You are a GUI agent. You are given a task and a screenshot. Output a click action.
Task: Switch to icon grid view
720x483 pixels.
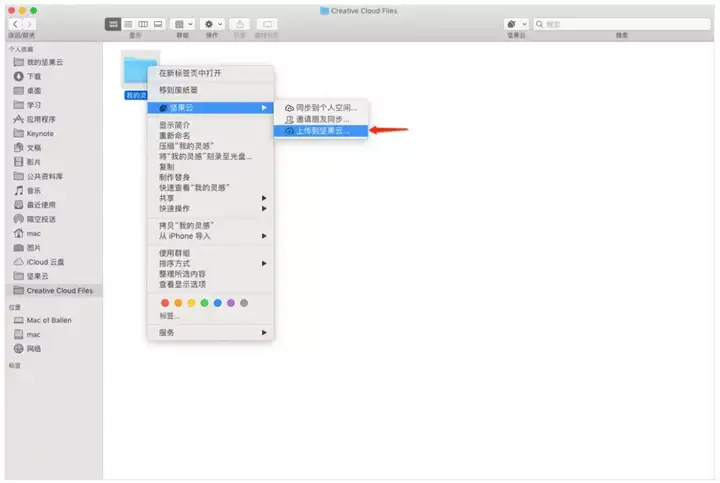pos(113,24)
